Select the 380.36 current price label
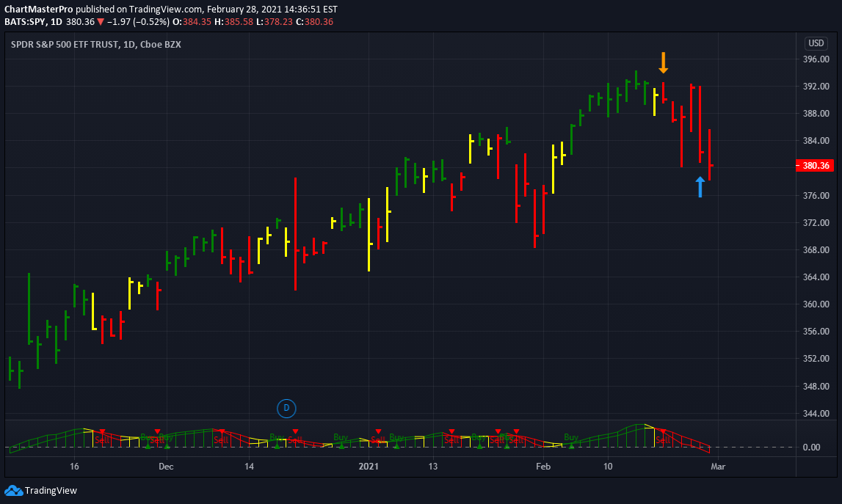The image size is (842, 504). [x=815, y=165]
